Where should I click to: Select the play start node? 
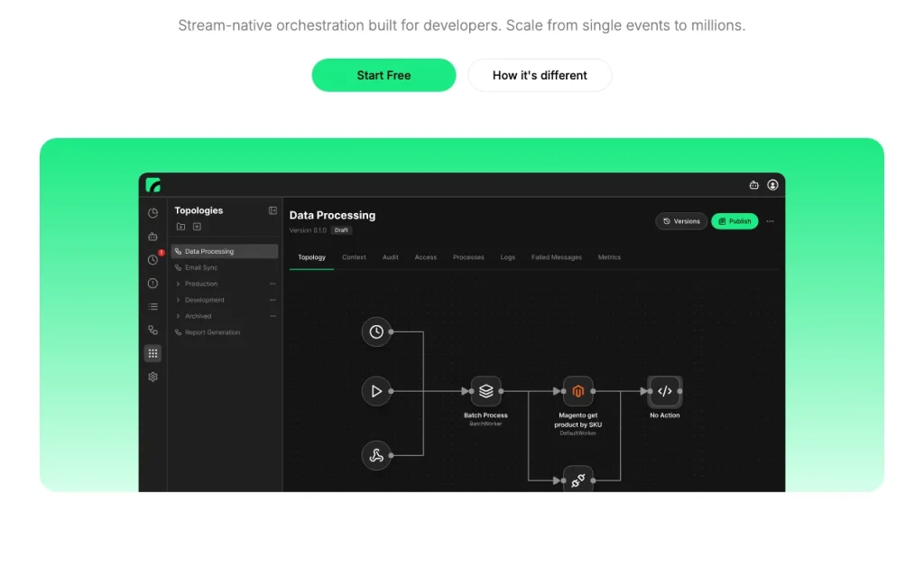pyautogui.click(x=376, y=391)
